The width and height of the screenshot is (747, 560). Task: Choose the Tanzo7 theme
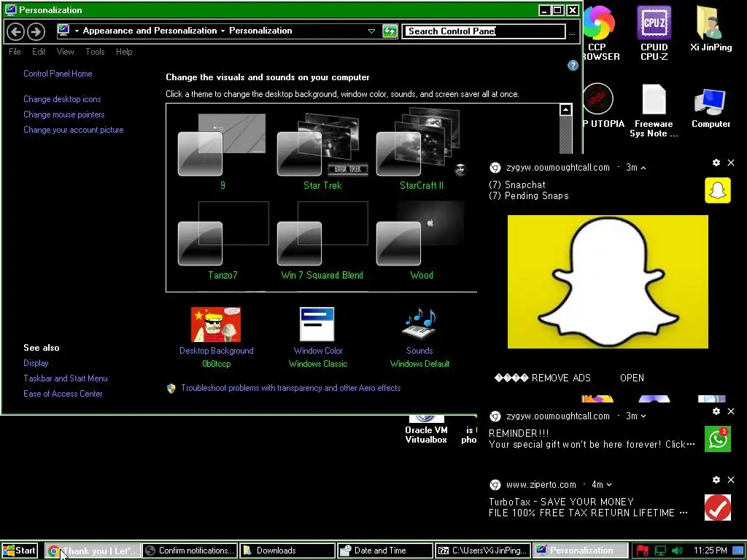[222, 241]
